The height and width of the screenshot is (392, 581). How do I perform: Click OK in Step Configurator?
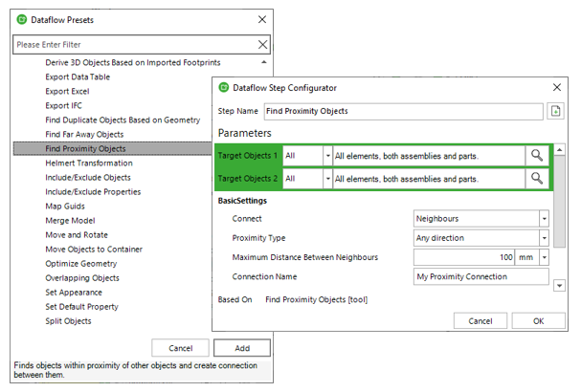pyautogui.click(x=538, y=321)
